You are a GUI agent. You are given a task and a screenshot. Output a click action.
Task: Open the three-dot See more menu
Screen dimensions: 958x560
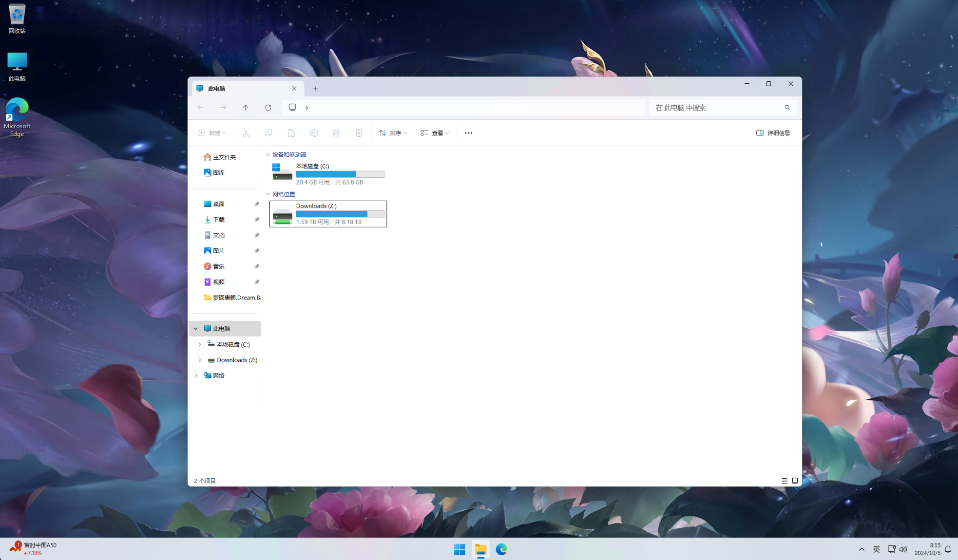468,133
